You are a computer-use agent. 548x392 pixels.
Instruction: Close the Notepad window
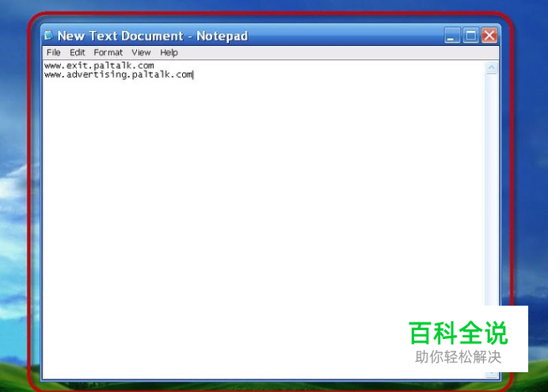tap(489, 36)
